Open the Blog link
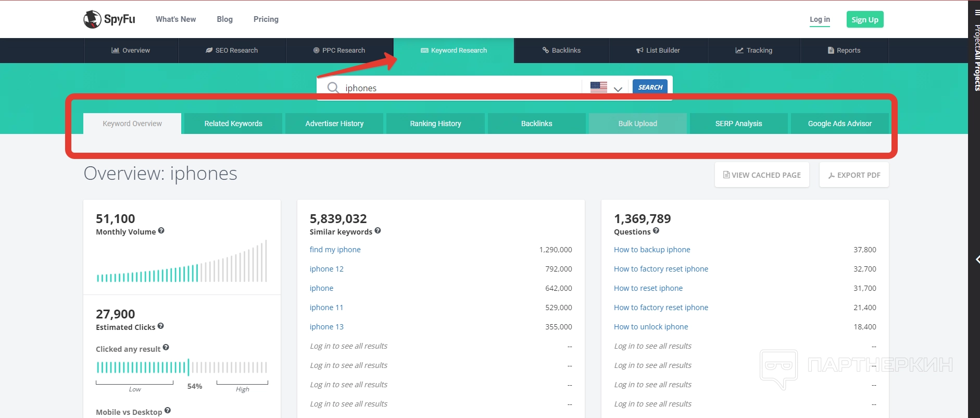 coord(224,19)
